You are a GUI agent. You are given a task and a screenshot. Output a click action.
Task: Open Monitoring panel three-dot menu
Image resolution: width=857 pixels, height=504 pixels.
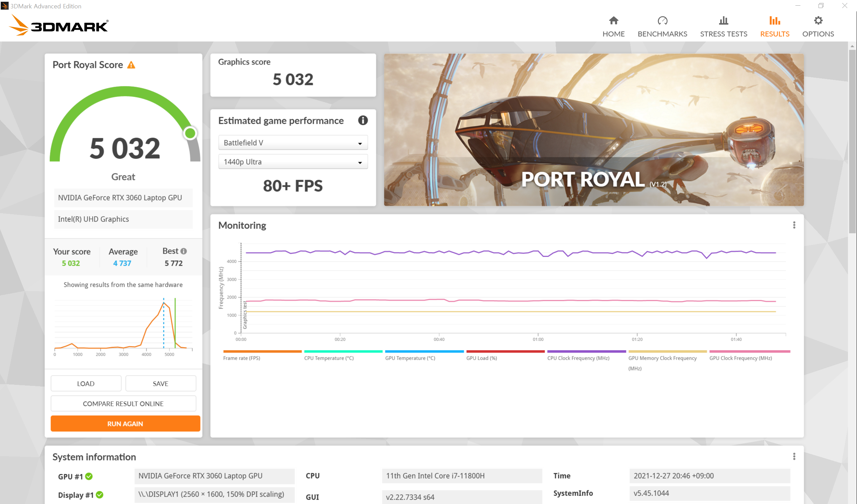[x=794, y=225]
